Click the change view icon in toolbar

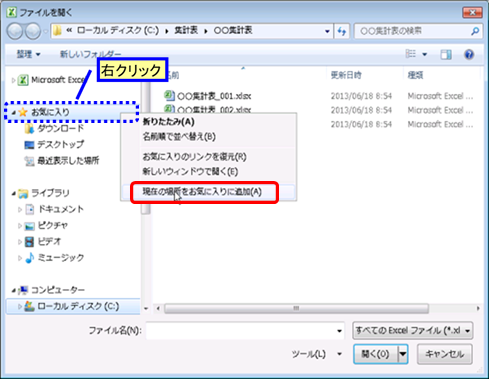[411, 54]
